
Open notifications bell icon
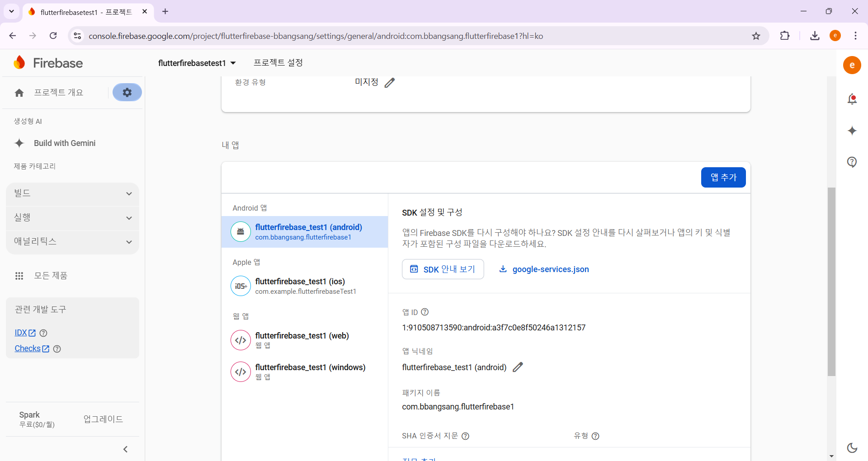coord(852,99)
